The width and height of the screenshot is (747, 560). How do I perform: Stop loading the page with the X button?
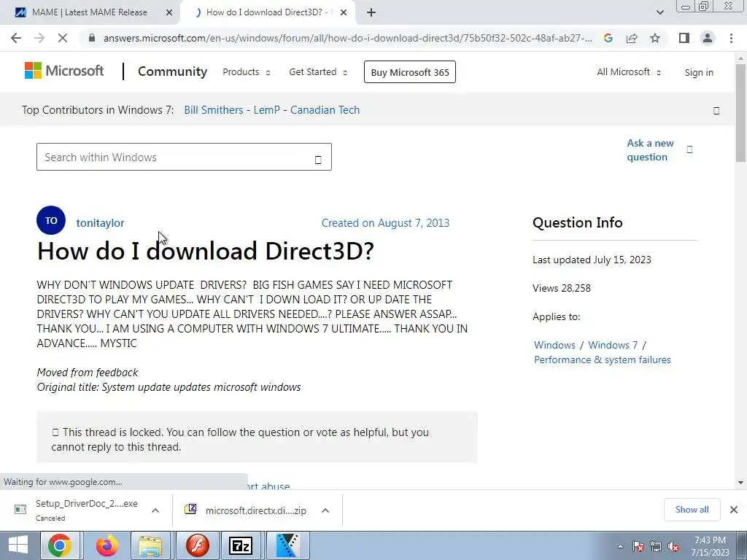pos(63,38)
